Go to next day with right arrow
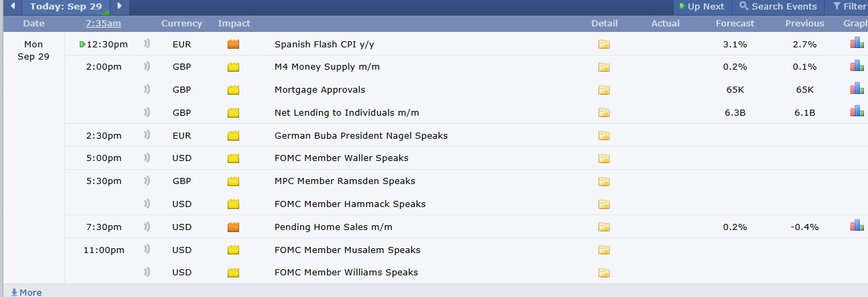 [x=120, y=6]
